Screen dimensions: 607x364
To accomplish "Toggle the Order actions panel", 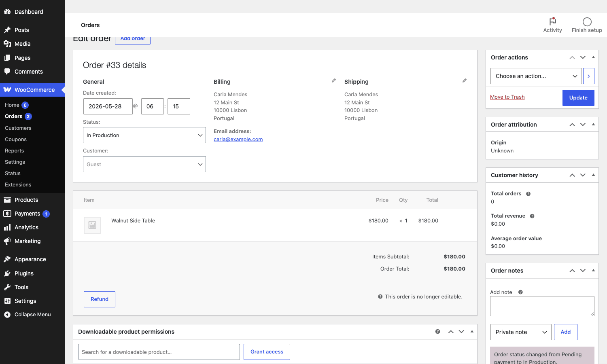I will coord(593,57).
